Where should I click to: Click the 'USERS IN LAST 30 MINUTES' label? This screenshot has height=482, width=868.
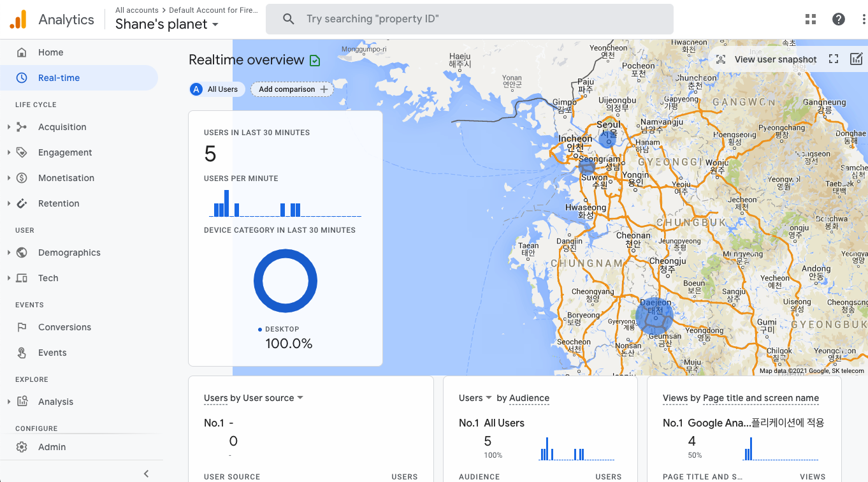point(257,133)
